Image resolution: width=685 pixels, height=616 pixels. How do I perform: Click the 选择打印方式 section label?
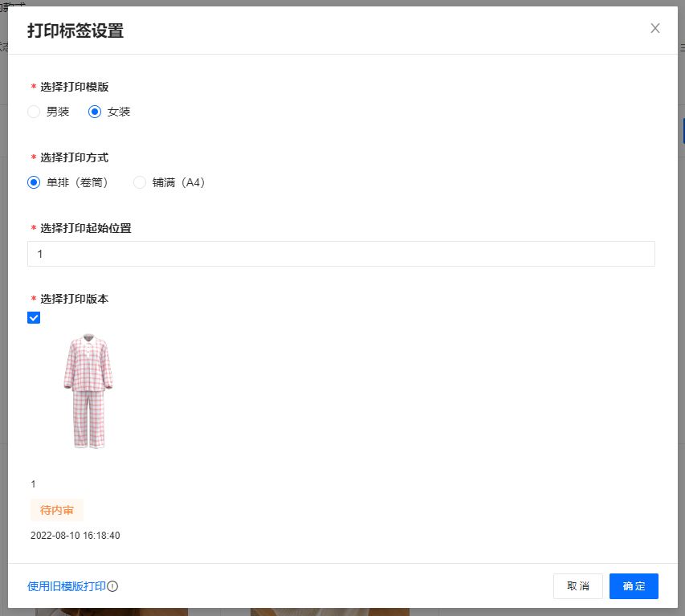pos(75,157)
